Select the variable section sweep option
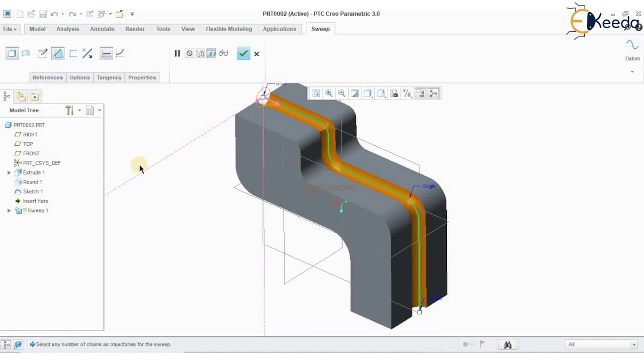This screenshot has height=362, width=644. click(120, 53)
